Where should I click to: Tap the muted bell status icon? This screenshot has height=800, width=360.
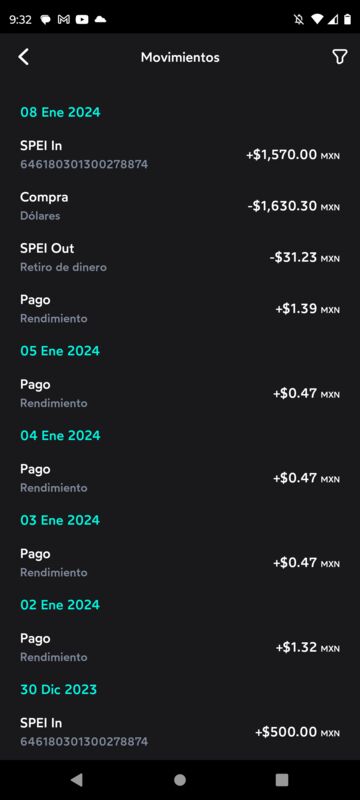tap(299, 19)
